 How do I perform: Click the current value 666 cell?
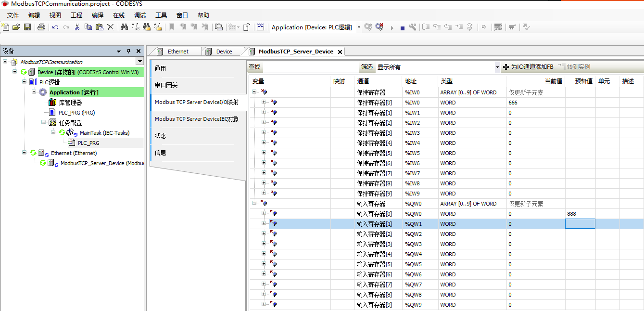click(535, 102)
